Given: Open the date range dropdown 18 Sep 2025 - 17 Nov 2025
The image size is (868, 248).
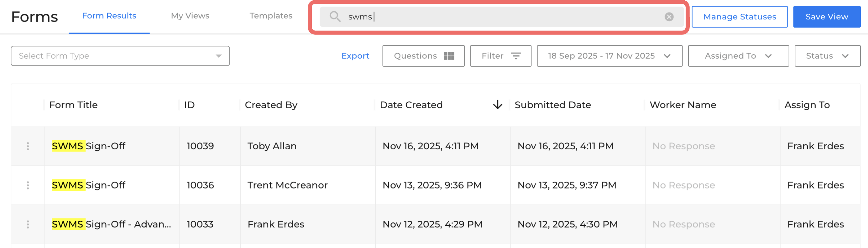Looking at the screenshot, I should pos(609,56).
